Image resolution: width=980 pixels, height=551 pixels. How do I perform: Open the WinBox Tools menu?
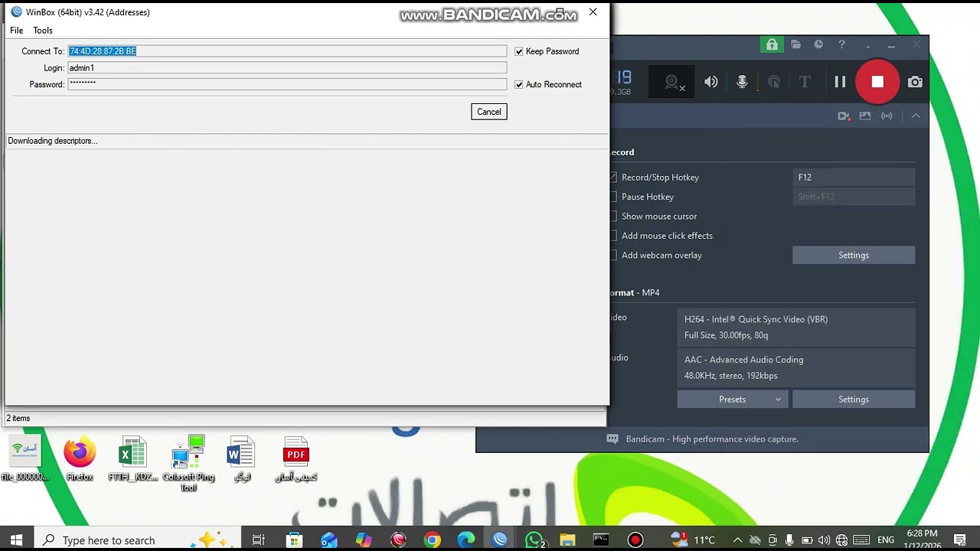[43, 31]
